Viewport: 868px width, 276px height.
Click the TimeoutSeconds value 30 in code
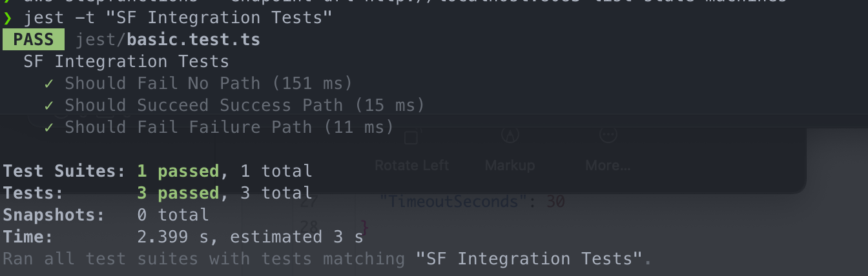pyautogui.click(x=555, y=202)
